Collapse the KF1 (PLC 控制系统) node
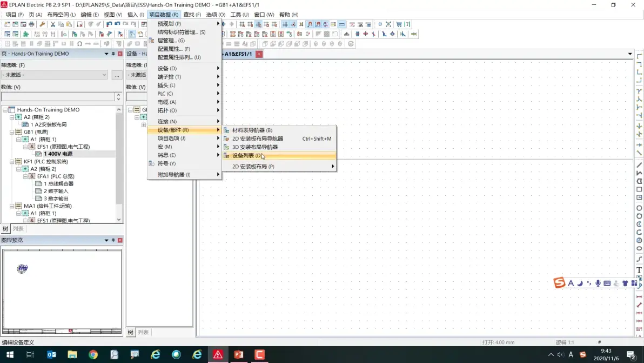The width and height of the screenshot is (644, 363). click(12, 162)
